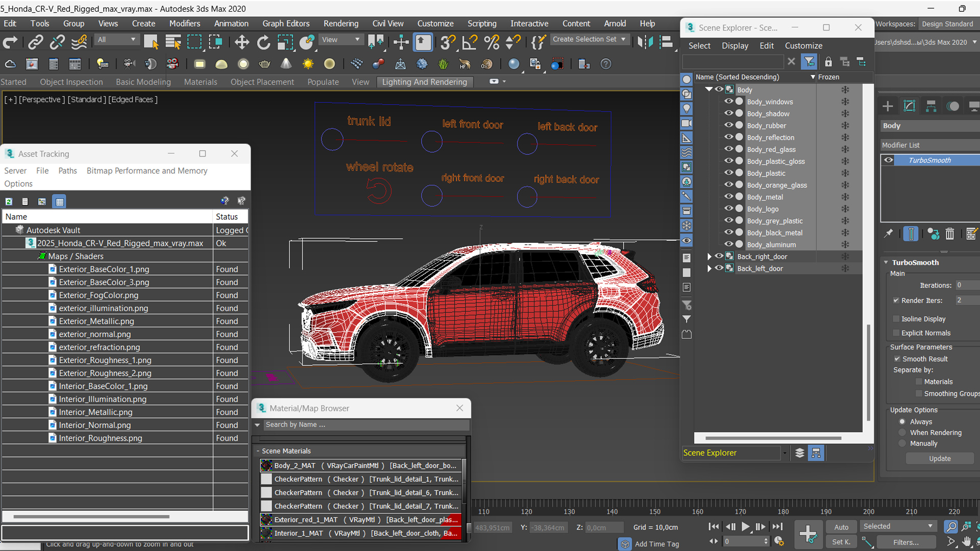Click the Pin Stack icon
The width and height of the screenshot is (980, 551).
[889, 234]
